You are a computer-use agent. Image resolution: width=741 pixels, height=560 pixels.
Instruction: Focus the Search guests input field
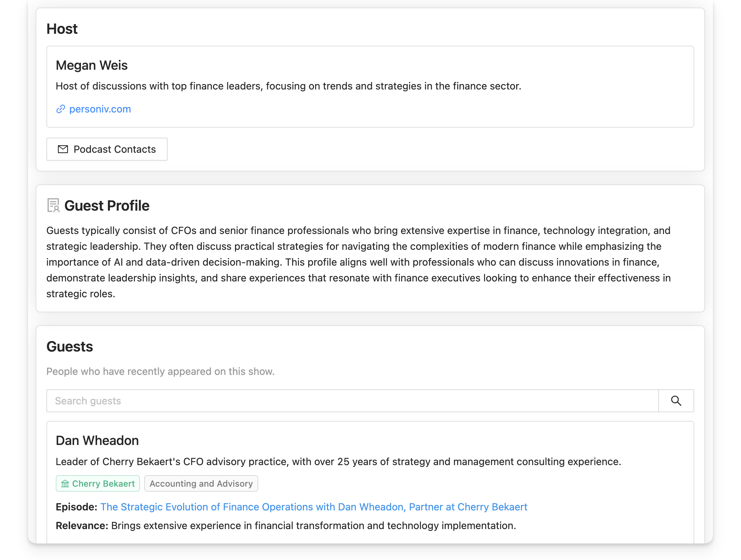353,401
